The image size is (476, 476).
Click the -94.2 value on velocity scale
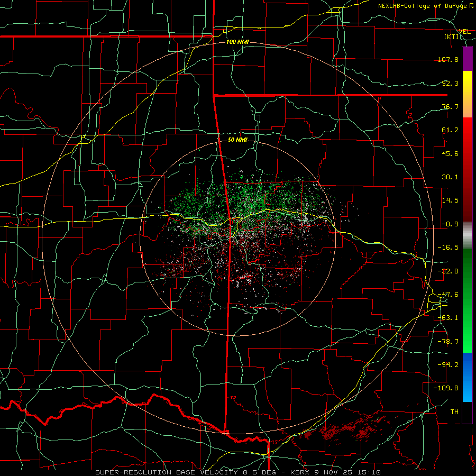tap(448, 365)
